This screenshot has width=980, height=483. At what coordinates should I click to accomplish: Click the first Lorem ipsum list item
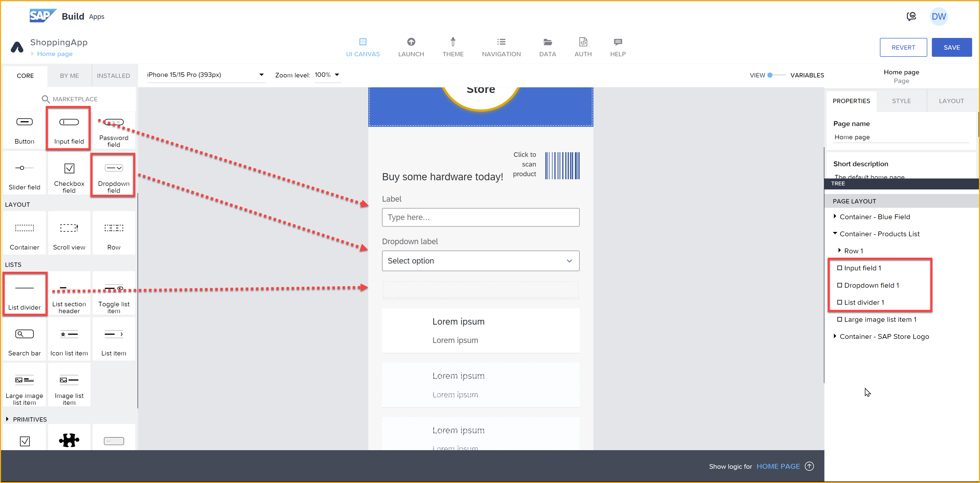coord(481,330)
